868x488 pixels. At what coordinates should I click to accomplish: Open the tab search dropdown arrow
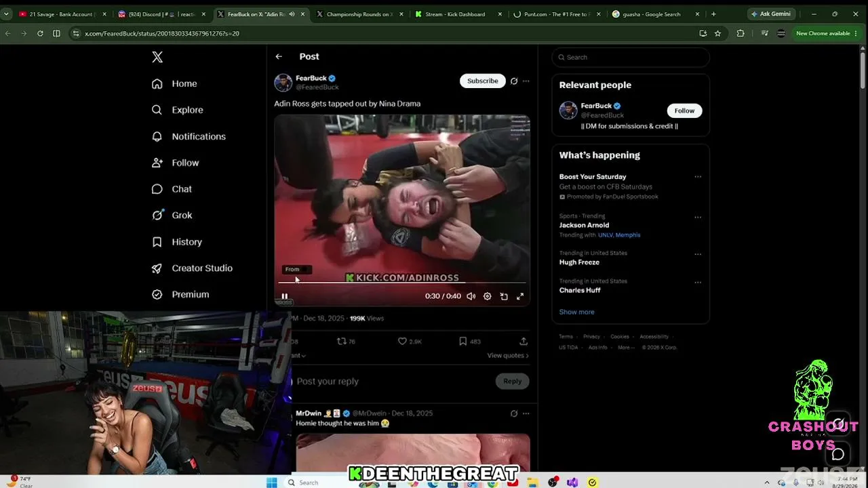click(x=7, y=14)
